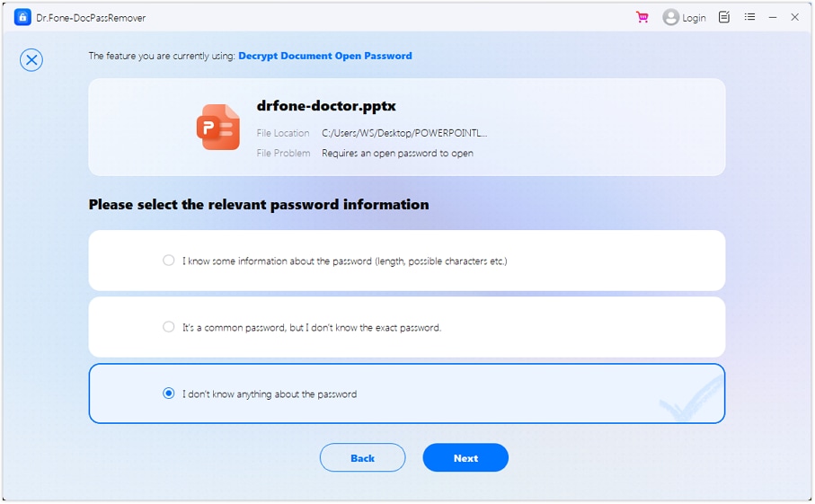Click the Next button
The width and height of the screenshot is (815, 504).
pyautogui.click(x=465, y=458)
